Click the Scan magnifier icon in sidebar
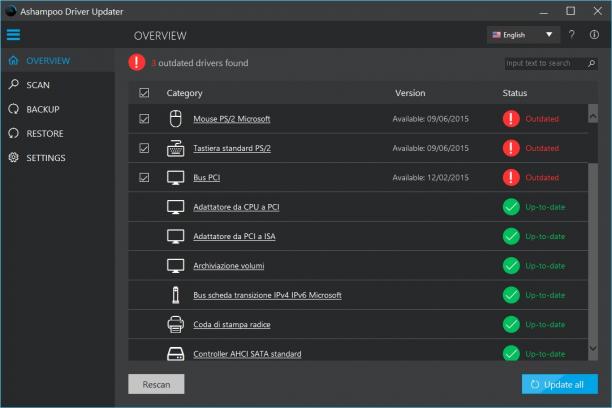The height and width of the screenshot is (408, 612). click(14, 84)
